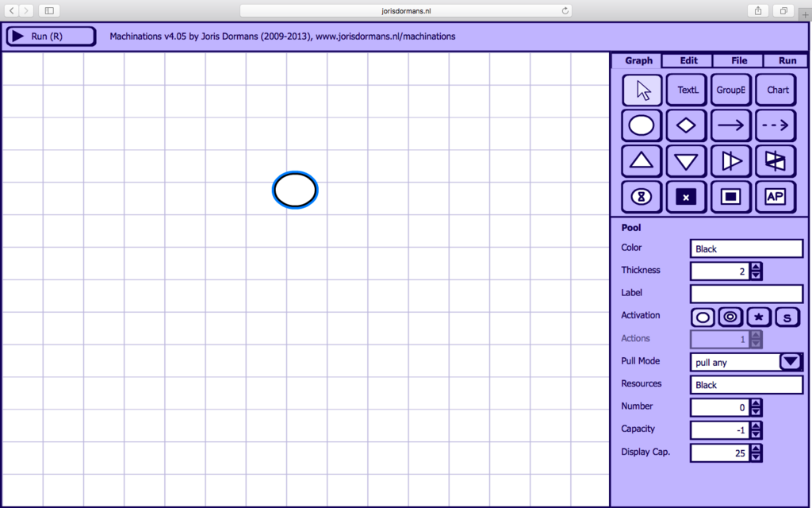Screen dimensions: 812x508
Task: Click the Run (R) button
Action: 51,37
